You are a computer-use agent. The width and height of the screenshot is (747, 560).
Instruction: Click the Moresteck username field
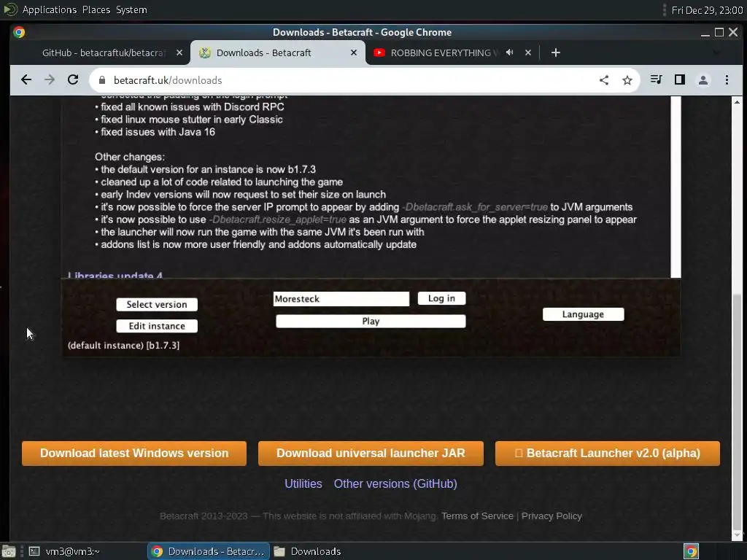click(x=341, y=298)
